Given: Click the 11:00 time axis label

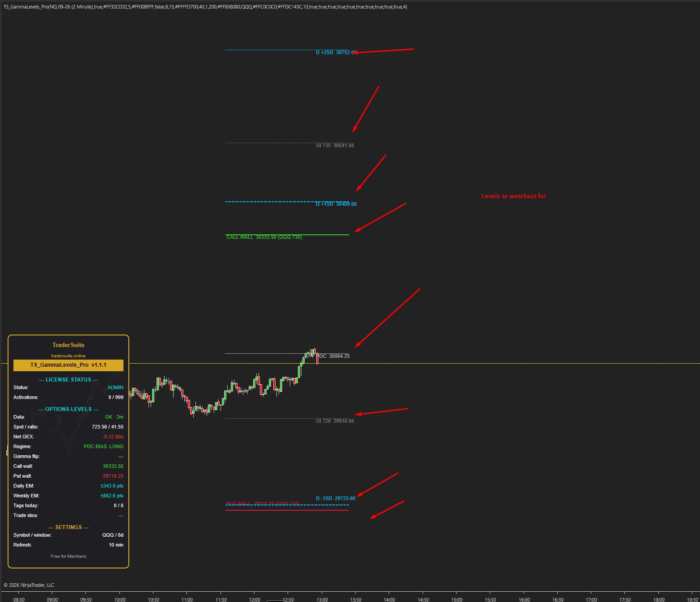Looking at the screenshot, I should point(187,599).
